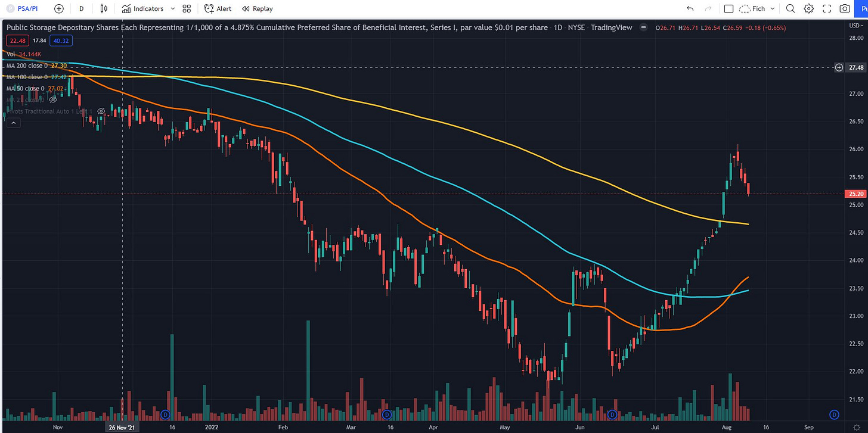Show the hidden Pivots Traditional indicator eye
The width and height of the screenshot is (868, 433).
point(101,111)
